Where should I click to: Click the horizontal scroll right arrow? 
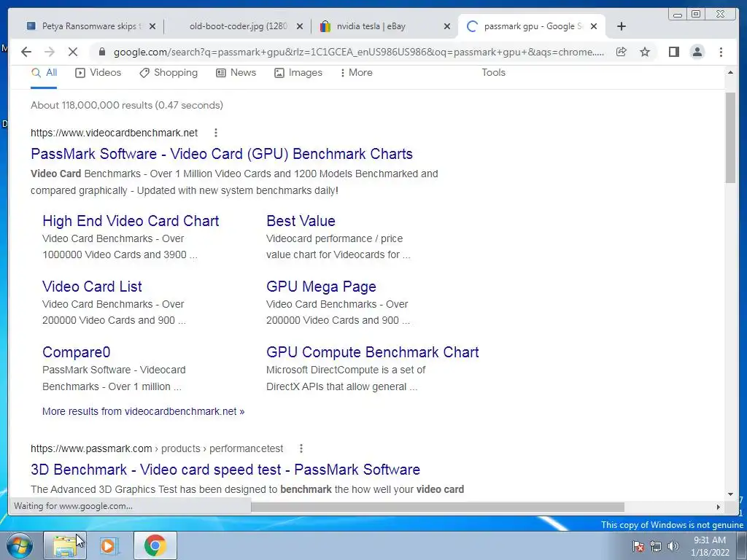tap(719, 507)
